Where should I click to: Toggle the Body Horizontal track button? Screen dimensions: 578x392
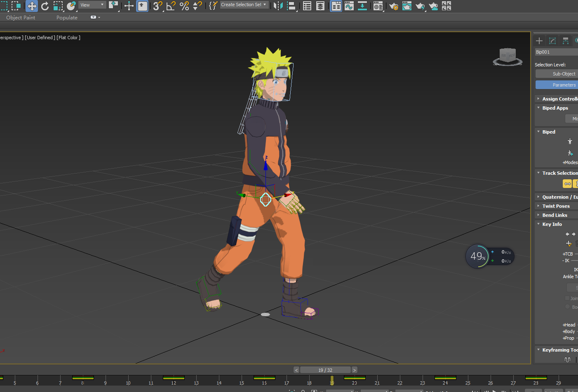pyautogui.click(x=568, y=184)
